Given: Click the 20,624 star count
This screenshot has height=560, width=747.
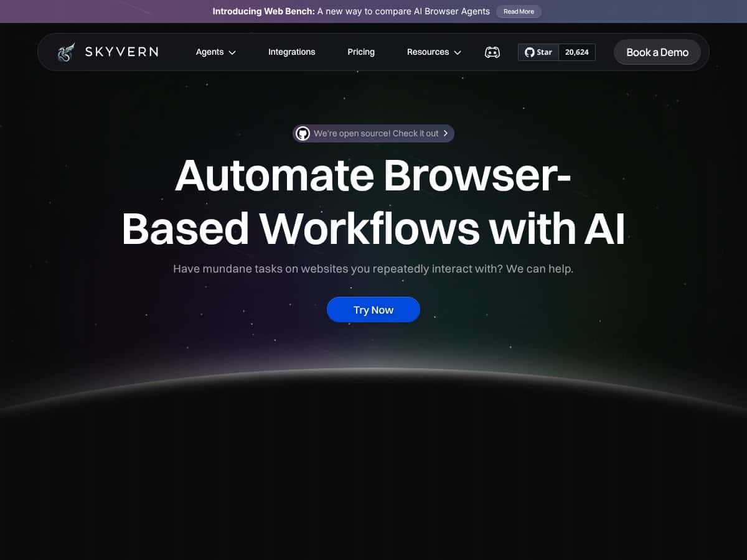Looking at the screenshot, I should 576,52.
